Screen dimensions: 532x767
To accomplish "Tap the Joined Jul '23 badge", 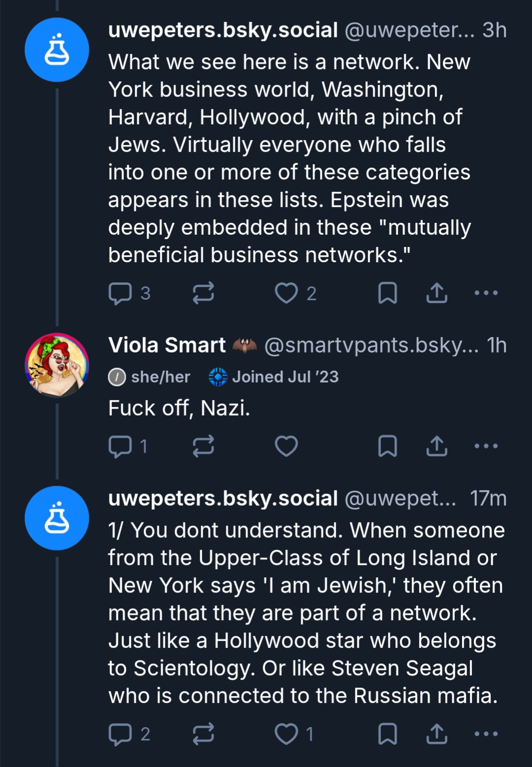I will click(274, 377).
